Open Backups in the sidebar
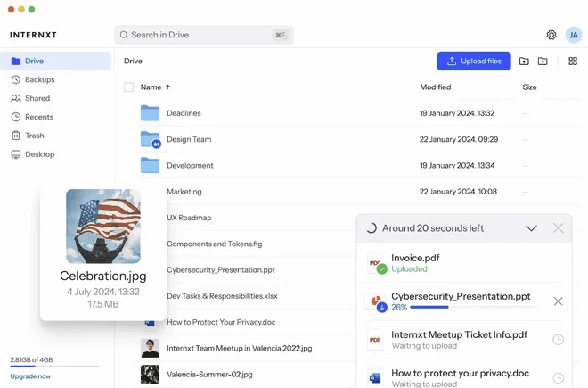This screenshot has height=388, width=588. tap(55, 79)
